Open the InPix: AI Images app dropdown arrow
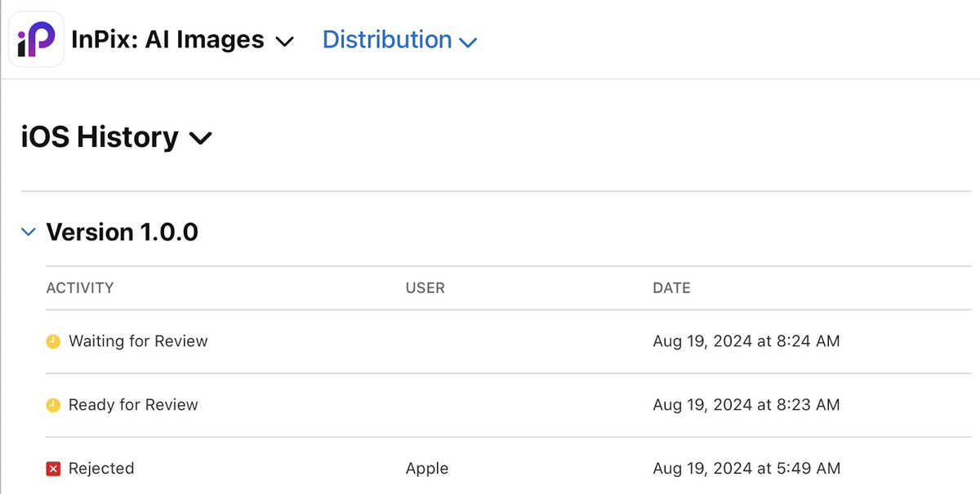Image resolution: width=980 pixels, height=494 pixels. click(x=284, y=42)
